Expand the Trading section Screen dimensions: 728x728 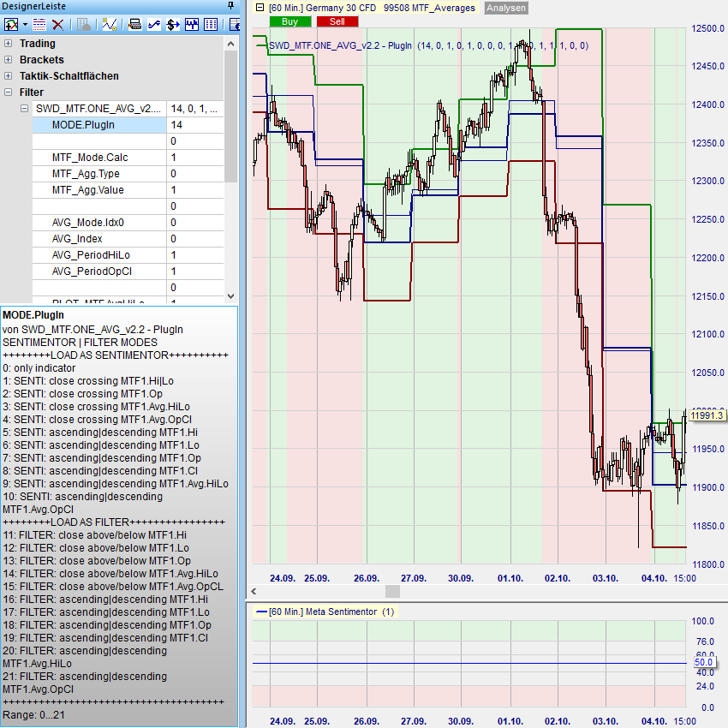coord(8,43)
